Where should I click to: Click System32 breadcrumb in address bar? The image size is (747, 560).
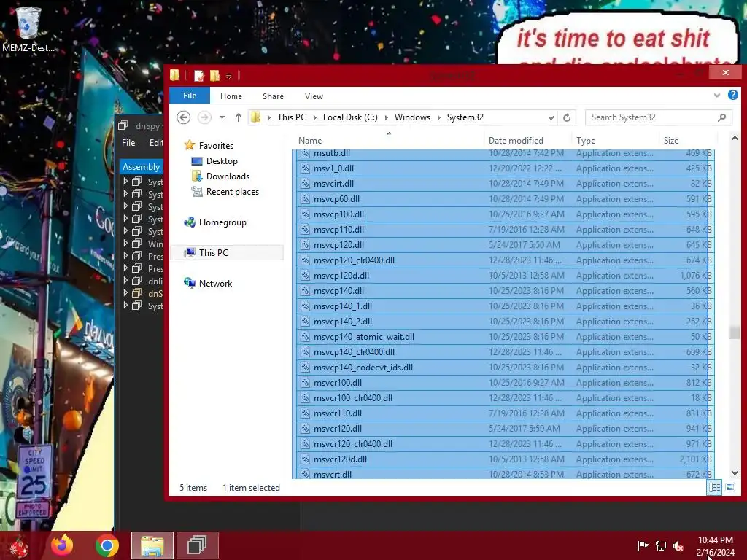(x=465, y=117)
